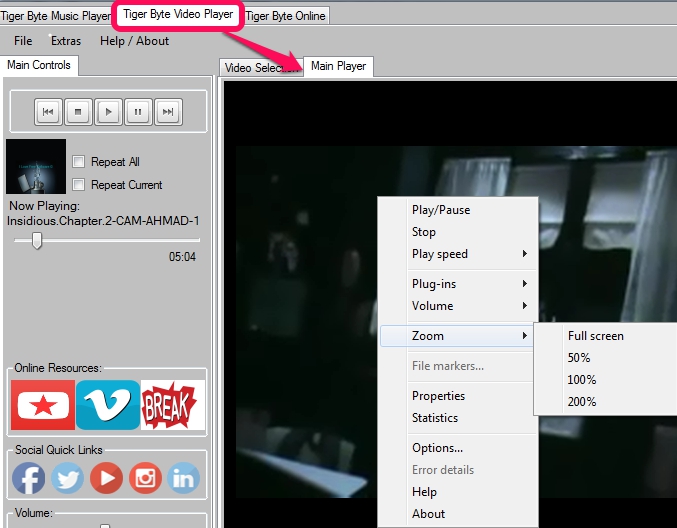
Task: Click the playback position seek slider
Action: point(37,240)
